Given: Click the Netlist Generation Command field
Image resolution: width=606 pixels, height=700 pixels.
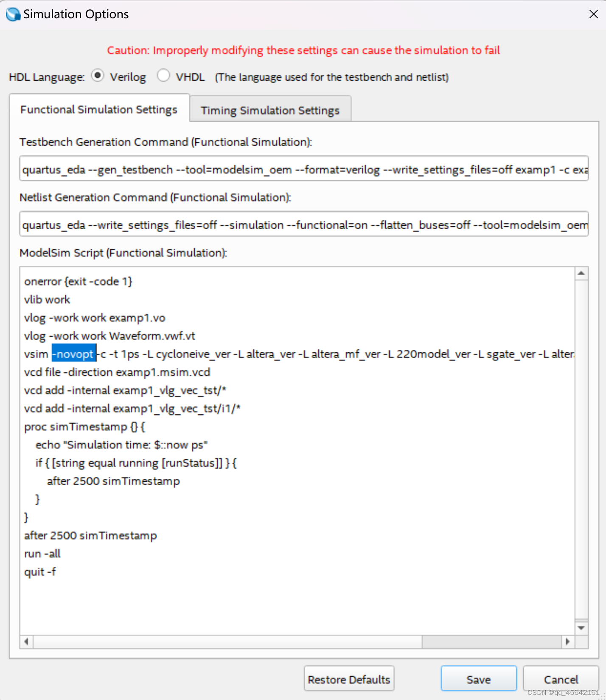Looking at the screenshot, I should pos(304,225).
